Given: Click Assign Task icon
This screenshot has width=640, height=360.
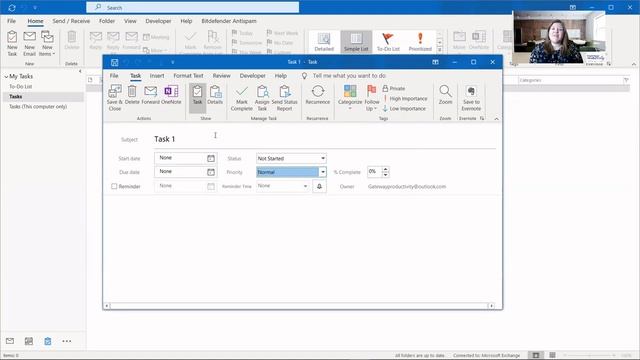Looking at the screenshot, I should click(262, 98).
